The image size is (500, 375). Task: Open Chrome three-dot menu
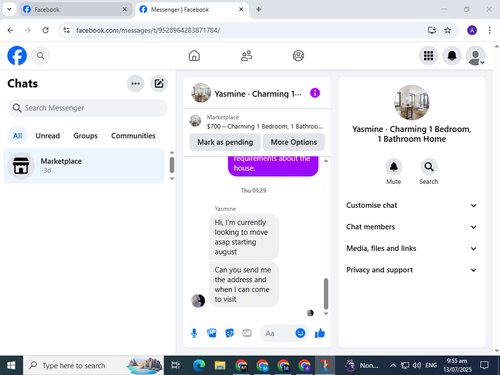click(489, 30)
